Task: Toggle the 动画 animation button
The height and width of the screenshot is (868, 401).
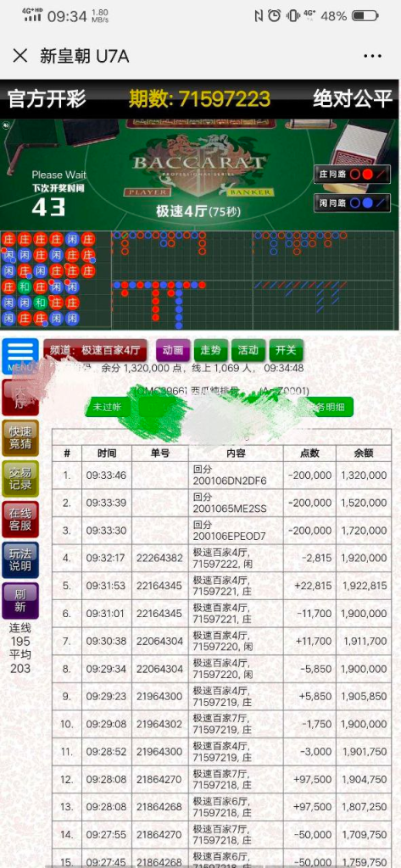Action: pos(173,350)
